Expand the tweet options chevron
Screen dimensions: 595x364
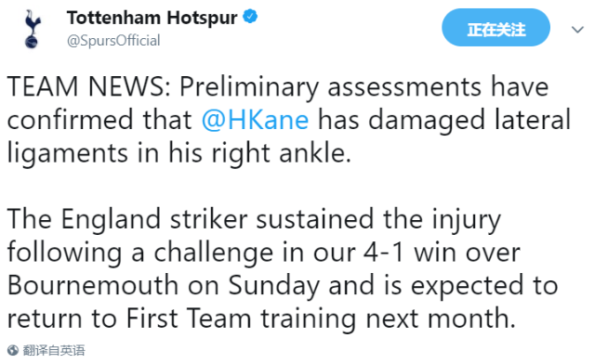[577, 29]
